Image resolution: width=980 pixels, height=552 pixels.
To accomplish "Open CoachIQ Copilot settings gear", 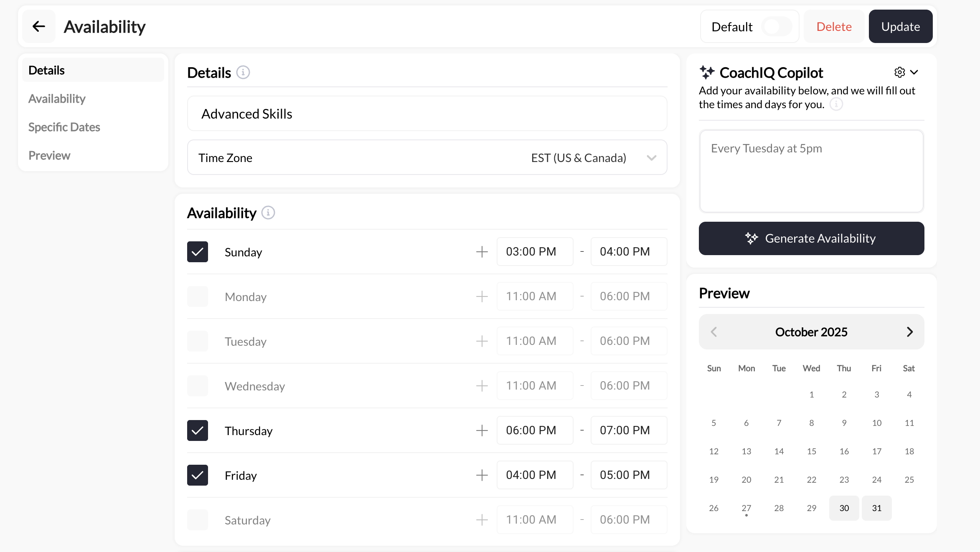I will tap(899, 72).
